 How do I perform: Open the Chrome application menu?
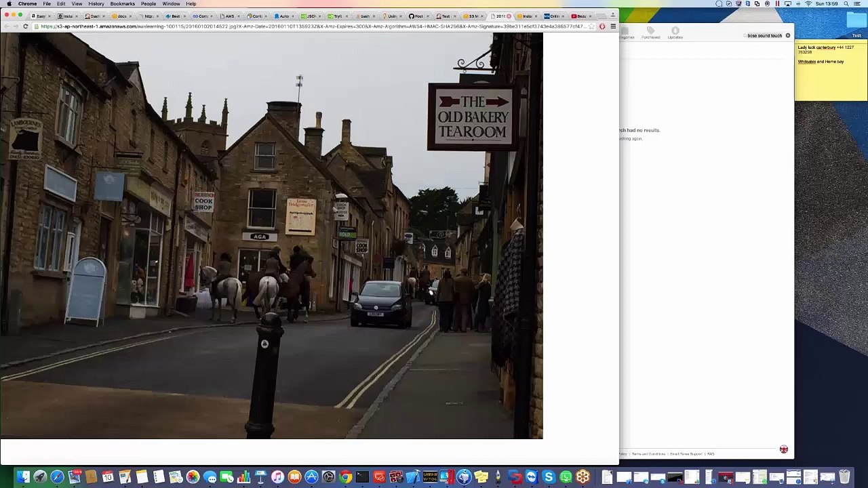pyautogui.click(x=27, y=4)
